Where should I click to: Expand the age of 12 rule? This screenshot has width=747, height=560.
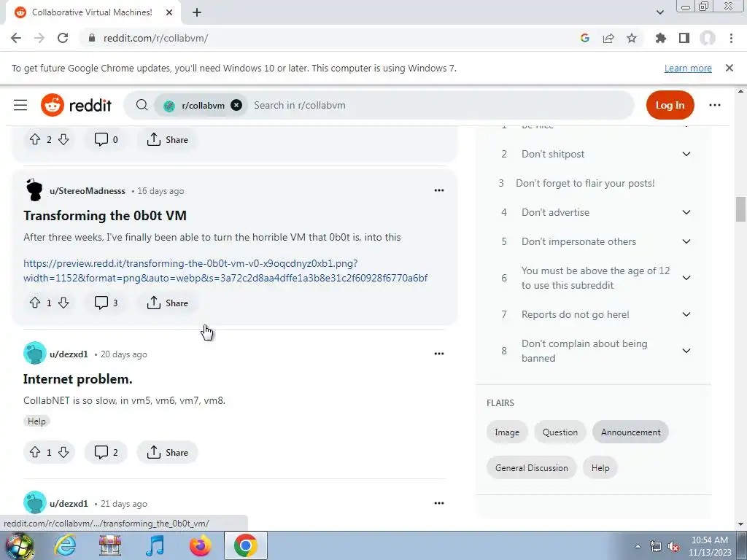tap(686, 278)
